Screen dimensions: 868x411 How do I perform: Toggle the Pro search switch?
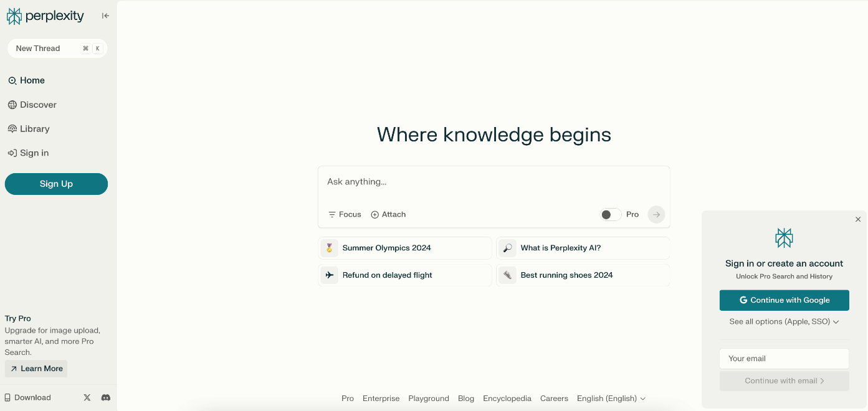tap(611, 214)
